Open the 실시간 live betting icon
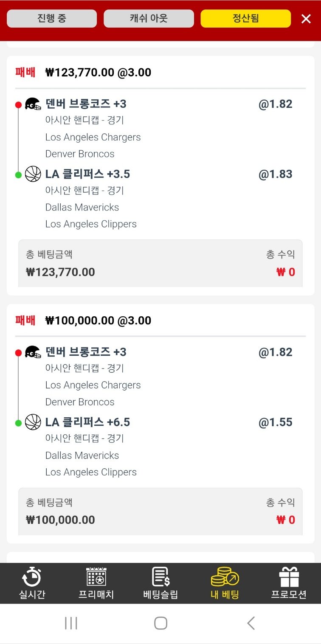 [32, 578]
